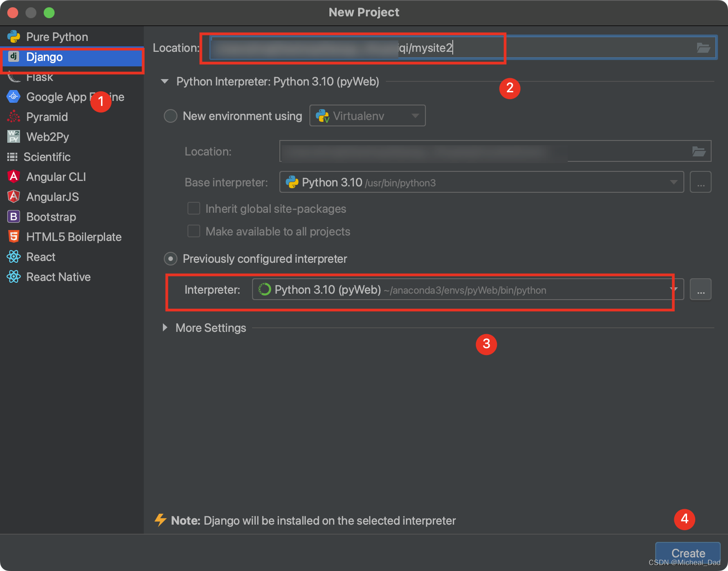Image resolution: width=728 pixels, height=571 pixels.
Task: Open the Virtualenv environment dropdown
Action: coord(368,115)
